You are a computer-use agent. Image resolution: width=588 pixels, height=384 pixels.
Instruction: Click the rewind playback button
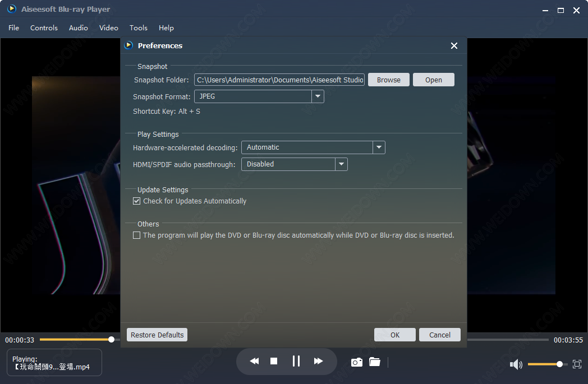point(254,362)
